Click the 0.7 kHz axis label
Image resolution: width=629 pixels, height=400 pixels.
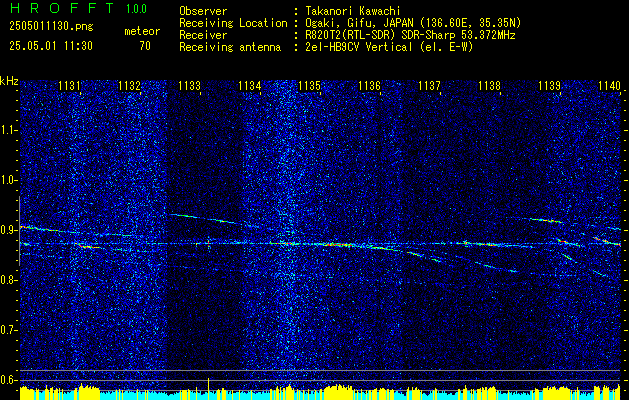[9, 330]
